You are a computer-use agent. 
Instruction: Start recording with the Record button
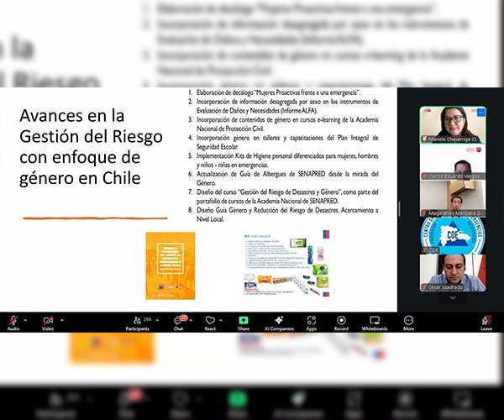click(x=341, y=322)
